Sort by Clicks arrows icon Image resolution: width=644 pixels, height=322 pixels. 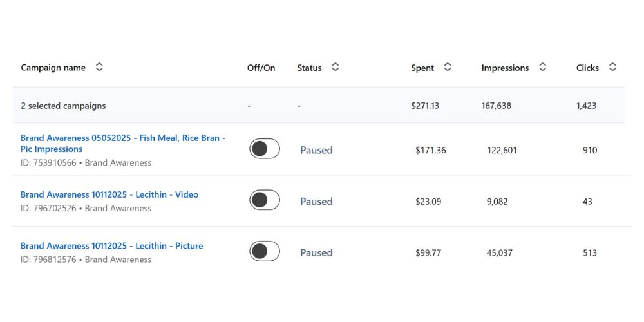coord(612,67)
